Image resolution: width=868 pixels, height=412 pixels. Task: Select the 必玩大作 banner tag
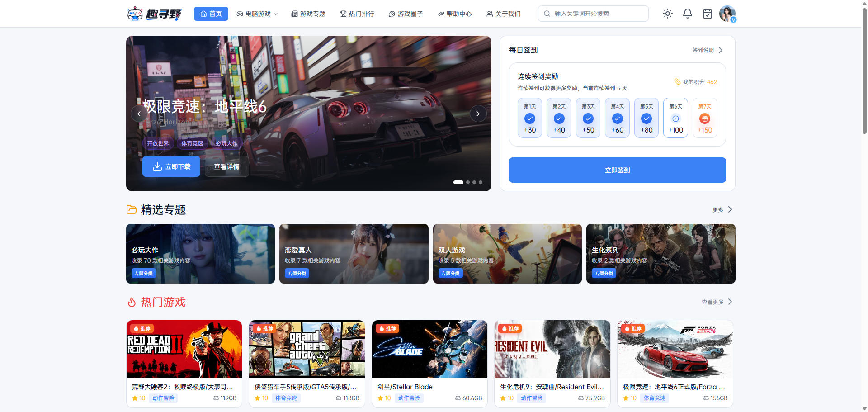(226, 143)
